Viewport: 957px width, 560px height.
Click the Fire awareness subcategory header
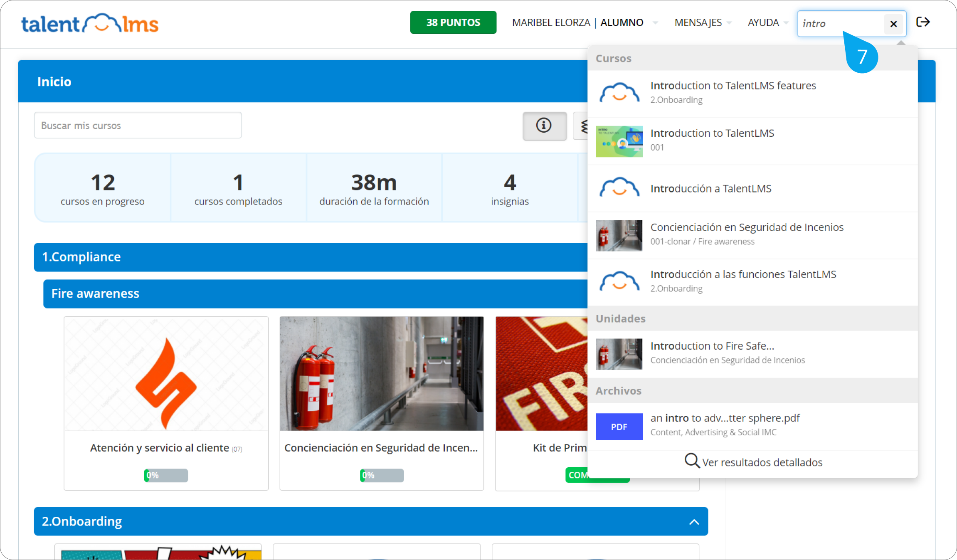coord(316,294)
